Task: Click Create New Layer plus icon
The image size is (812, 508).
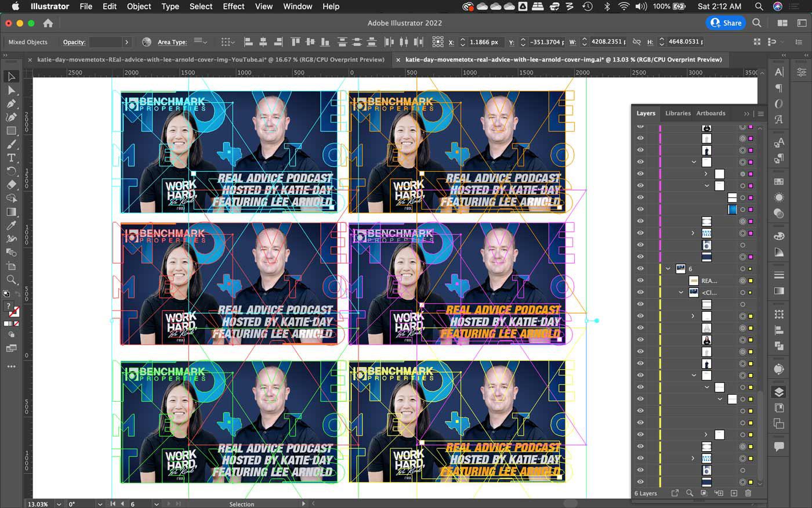Action: point(734,493)
